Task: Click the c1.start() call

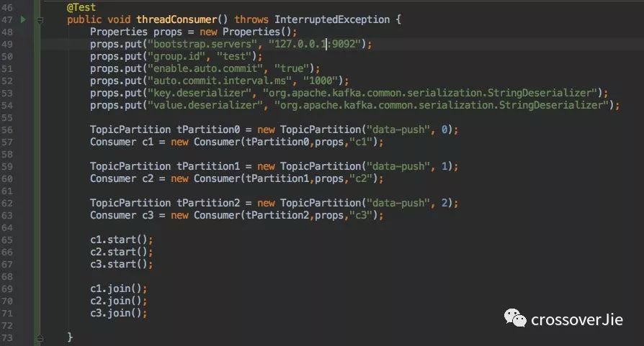Action: pyautogui.click(x=121, y=240)
